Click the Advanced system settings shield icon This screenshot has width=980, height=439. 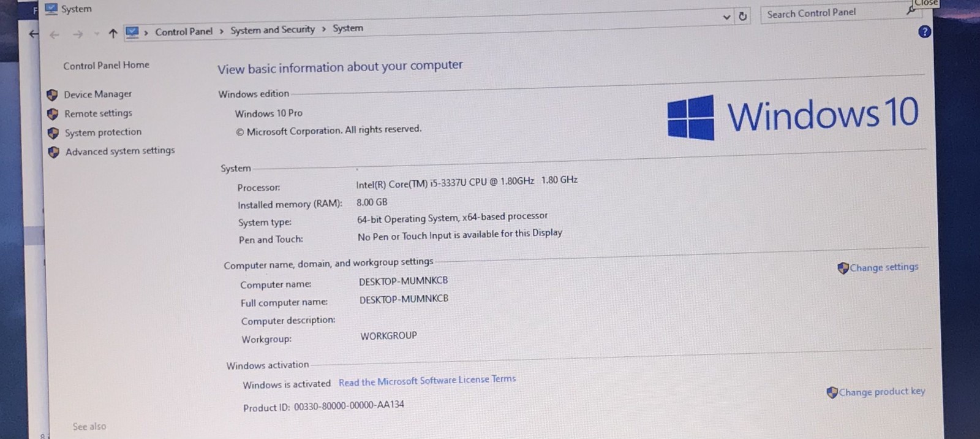[54, 151]
